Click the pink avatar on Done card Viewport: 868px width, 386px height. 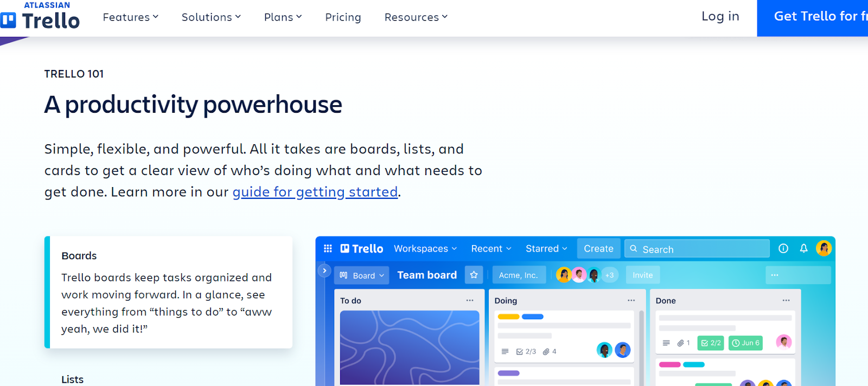(x=783, y=342)
